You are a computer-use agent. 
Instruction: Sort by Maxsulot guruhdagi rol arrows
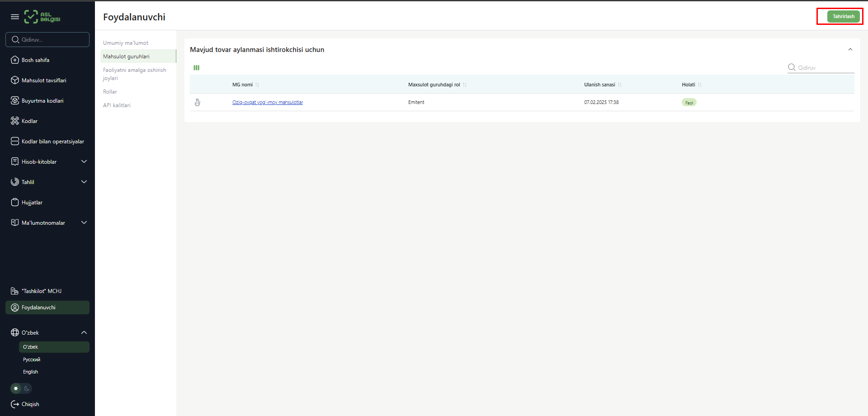click(x=465, y=85)
